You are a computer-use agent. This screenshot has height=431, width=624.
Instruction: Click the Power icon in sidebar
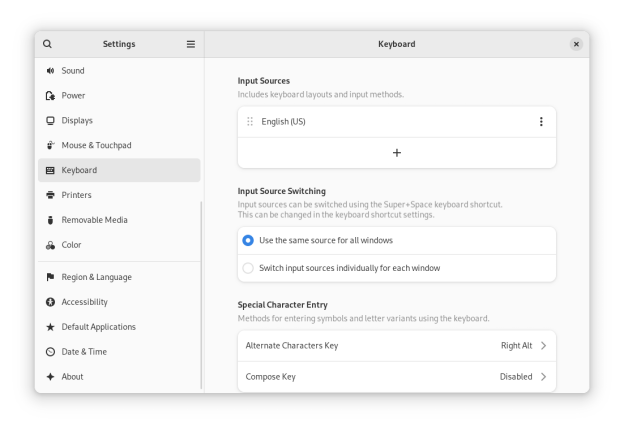tap(50, 96)
